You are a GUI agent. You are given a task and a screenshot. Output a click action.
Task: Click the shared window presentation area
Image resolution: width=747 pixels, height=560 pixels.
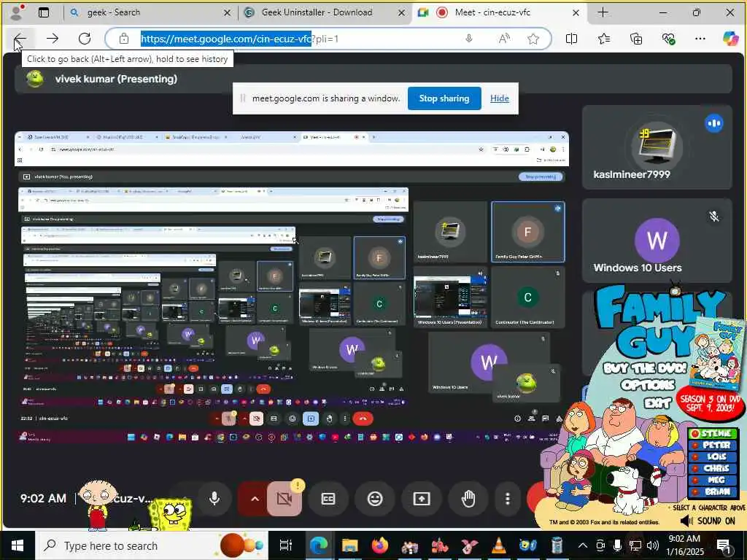[292, 289]
